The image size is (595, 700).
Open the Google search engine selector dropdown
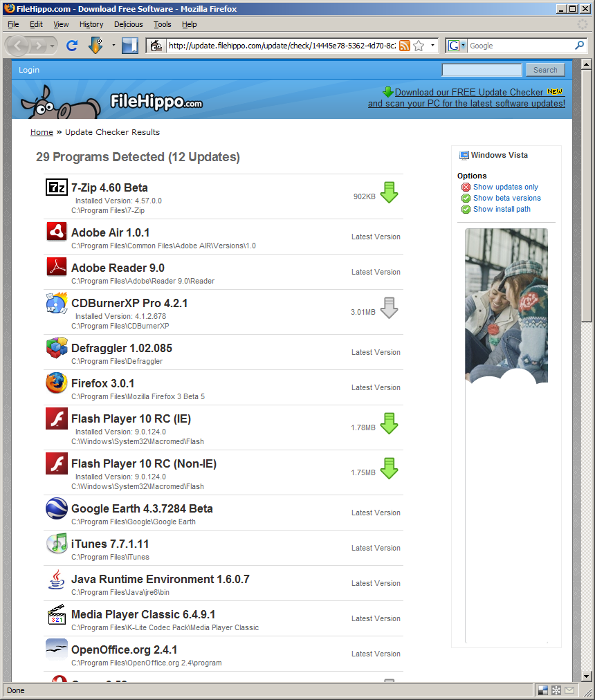464,45
